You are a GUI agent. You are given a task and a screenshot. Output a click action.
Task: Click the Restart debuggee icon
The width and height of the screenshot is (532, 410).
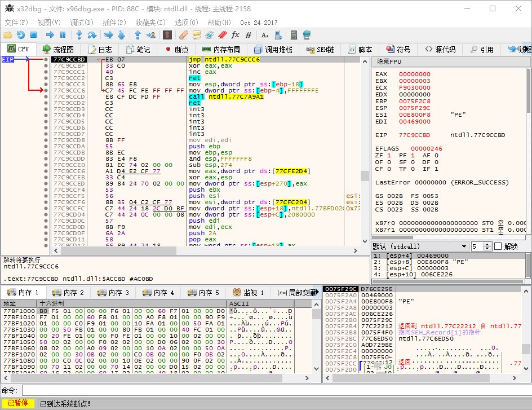[21, 35]
